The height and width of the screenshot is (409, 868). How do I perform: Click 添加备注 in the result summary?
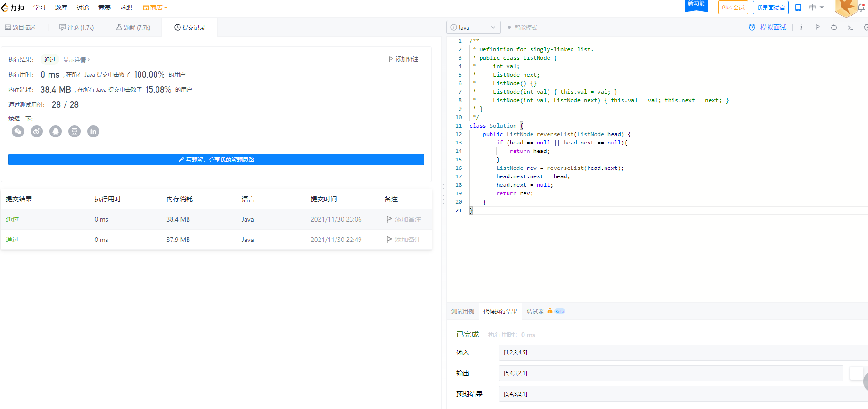(403, 59)
